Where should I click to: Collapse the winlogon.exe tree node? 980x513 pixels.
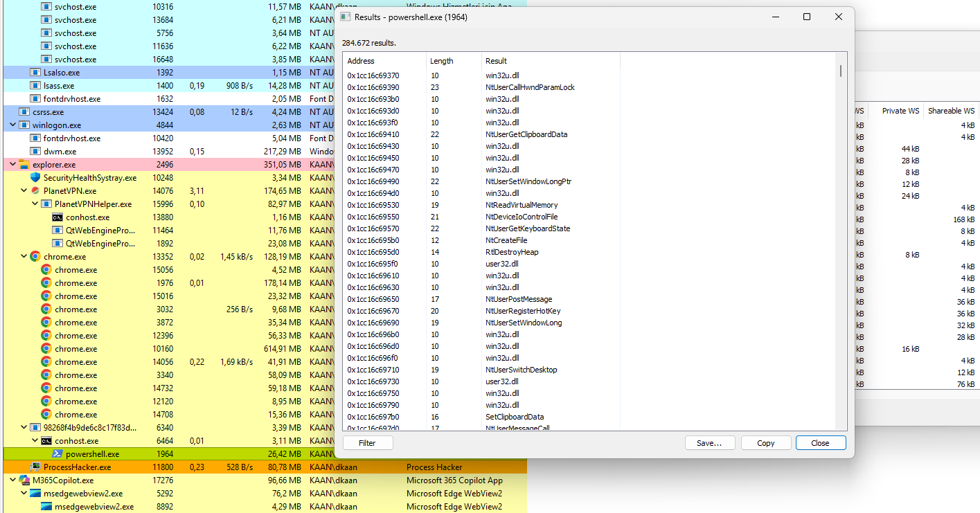[12, 125]
